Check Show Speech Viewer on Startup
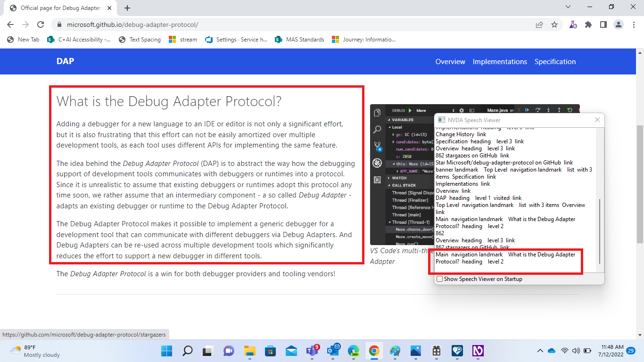644x362 pixels. point(439,279)
